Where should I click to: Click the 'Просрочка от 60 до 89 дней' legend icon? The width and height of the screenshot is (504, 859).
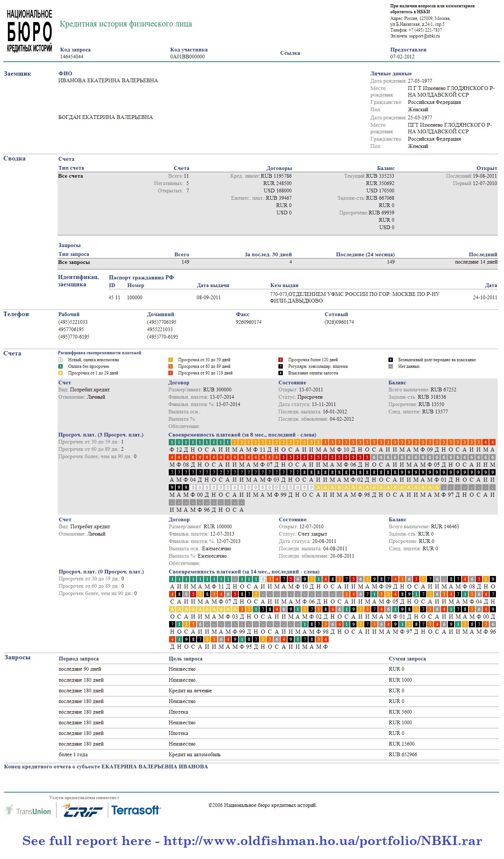(171, 366)
